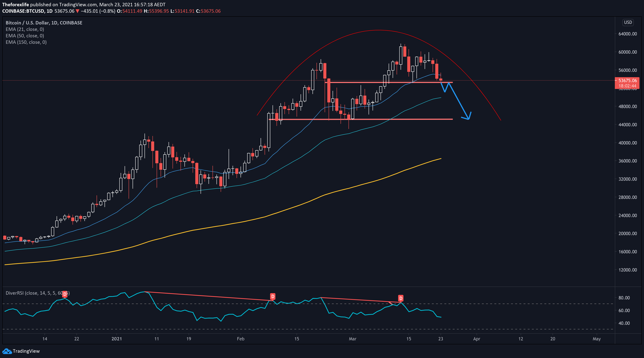Click the header open price O:54111.49

click(130, 11)
